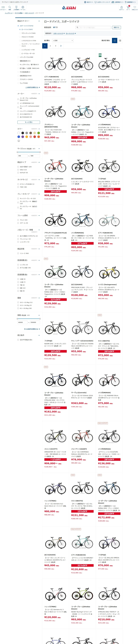Open the 人気順 sort dropdown
Screen dimensions: 138x644
click(63, 40)
